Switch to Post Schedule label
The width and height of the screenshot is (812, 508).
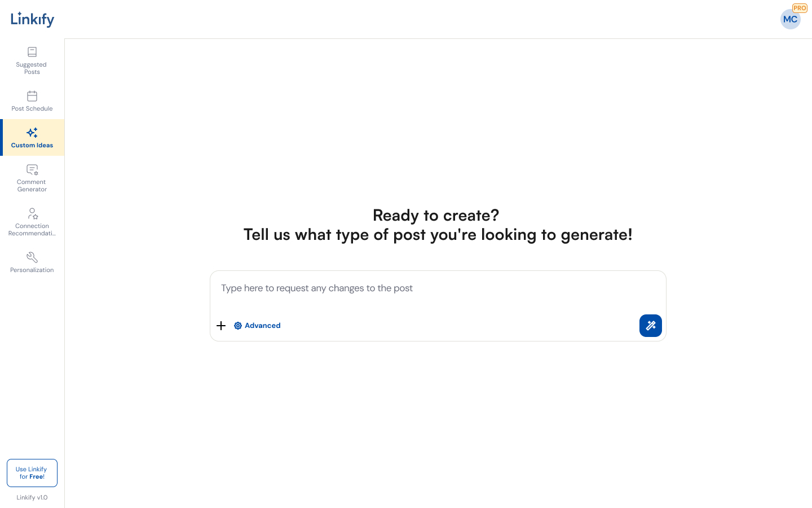click(32, 109)
